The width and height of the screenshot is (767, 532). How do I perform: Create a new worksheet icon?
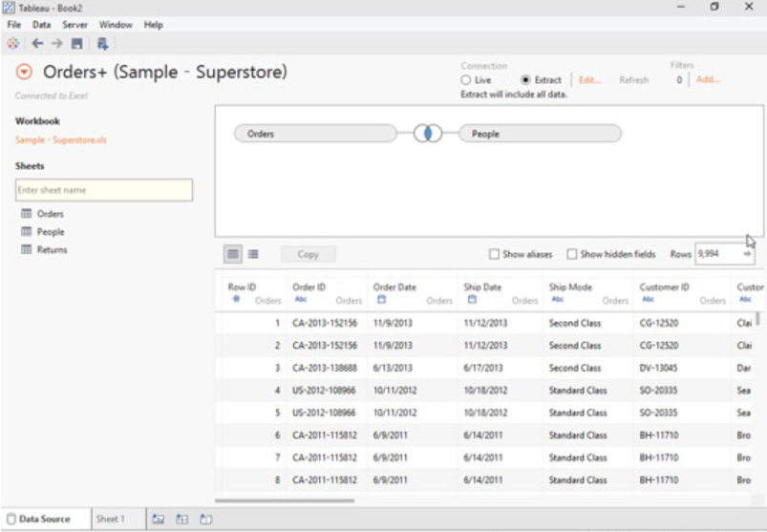[158, 519]
